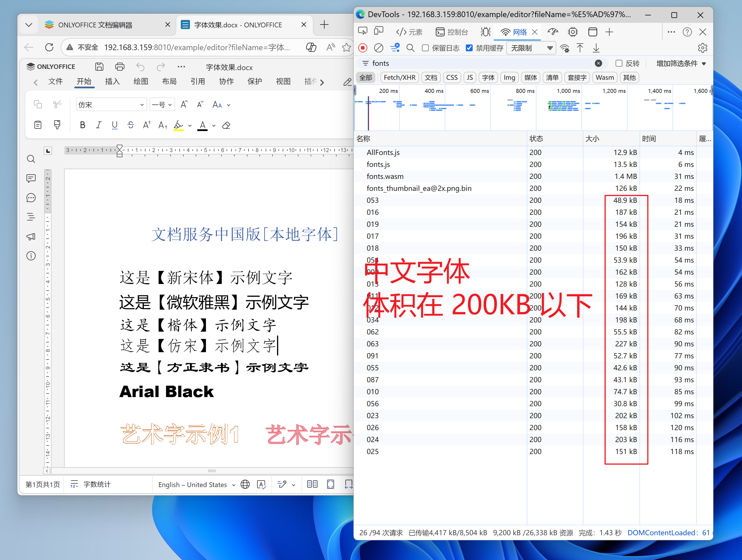This screenshot has height=560, width=742.
Task: Open the Chat panel in the sidebar
Action: point(31,198)
